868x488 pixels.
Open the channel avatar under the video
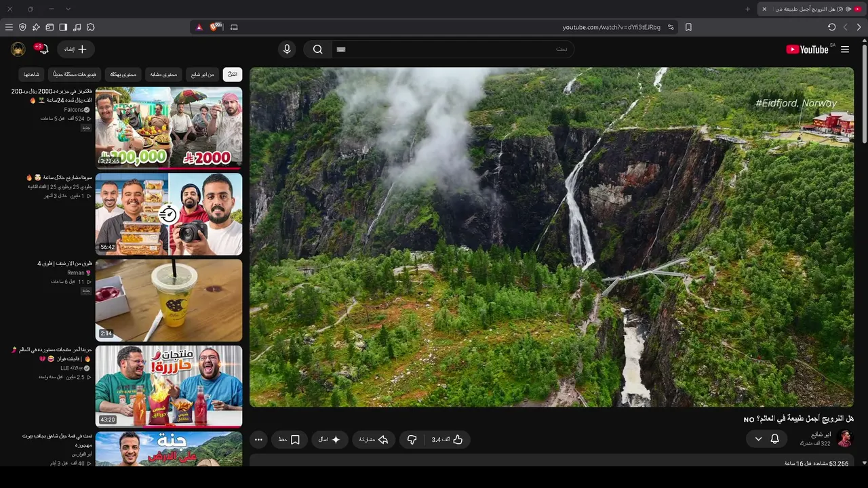point(845,439)
